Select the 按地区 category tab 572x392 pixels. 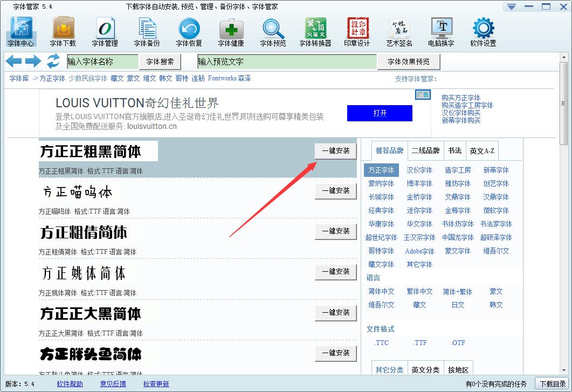click(x=458, y=370)
